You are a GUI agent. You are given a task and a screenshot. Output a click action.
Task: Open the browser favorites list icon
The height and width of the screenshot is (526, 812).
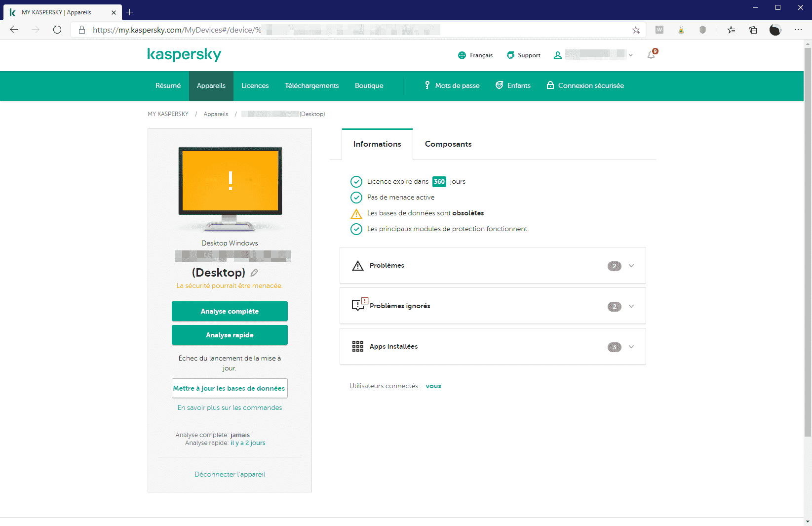point(731,30)
